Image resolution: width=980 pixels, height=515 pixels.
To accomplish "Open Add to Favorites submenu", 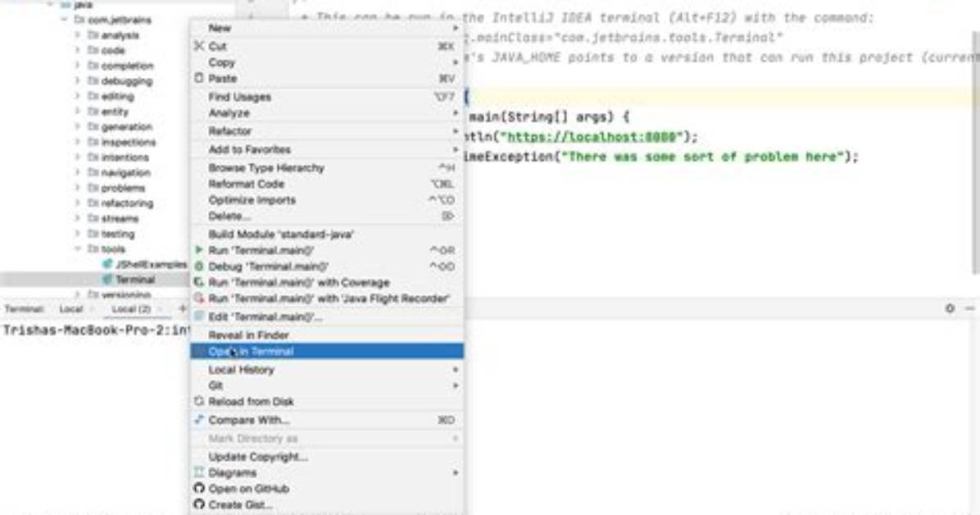I will click(x=327, y=149).
